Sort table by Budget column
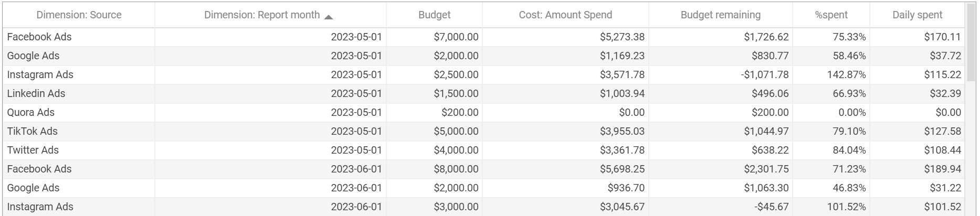The height and width of the screenshot is (216, 980). (434, 15)
